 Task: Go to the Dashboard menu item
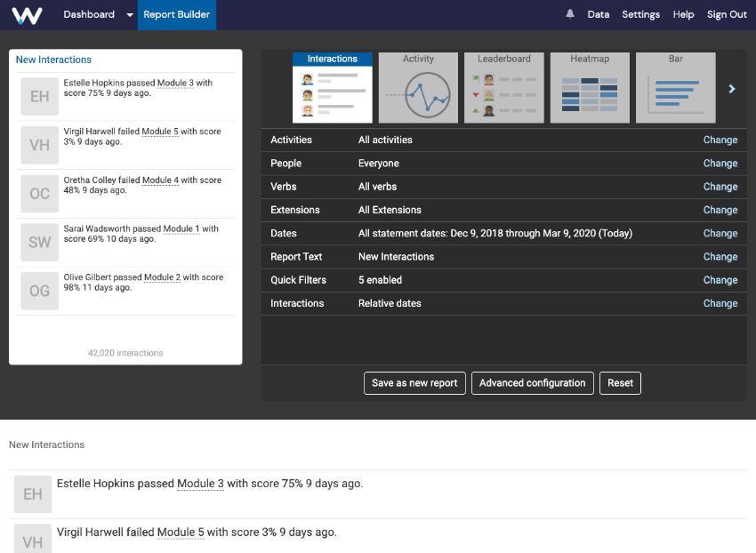tap(89, 14)
